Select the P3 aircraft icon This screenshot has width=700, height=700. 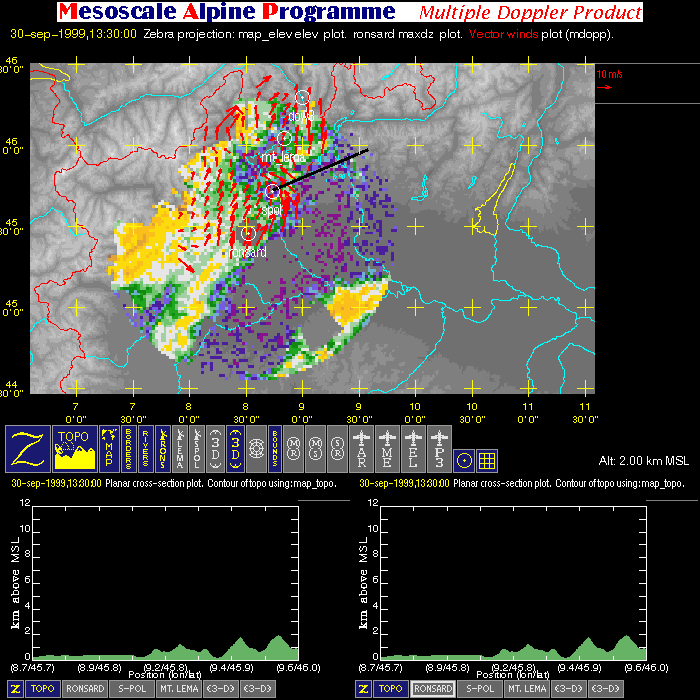[438, 448]
